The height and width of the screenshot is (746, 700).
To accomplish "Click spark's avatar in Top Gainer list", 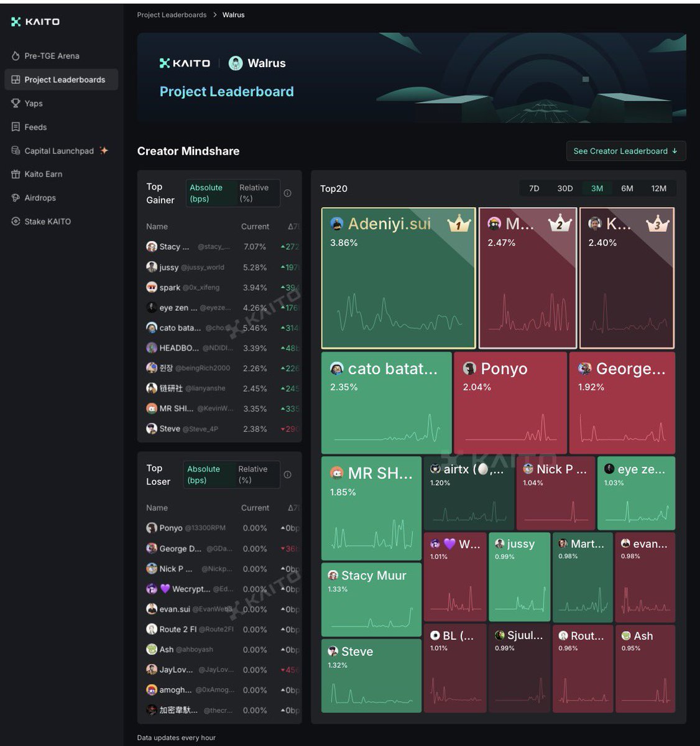I will tap(152, 287).
